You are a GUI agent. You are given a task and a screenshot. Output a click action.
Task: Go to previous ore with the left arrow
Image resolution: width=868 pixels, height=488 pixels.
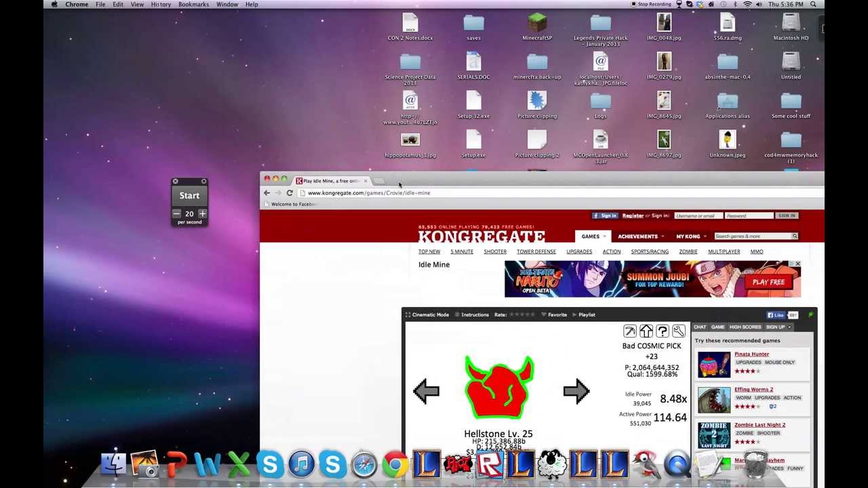click(x=427, y=391)
